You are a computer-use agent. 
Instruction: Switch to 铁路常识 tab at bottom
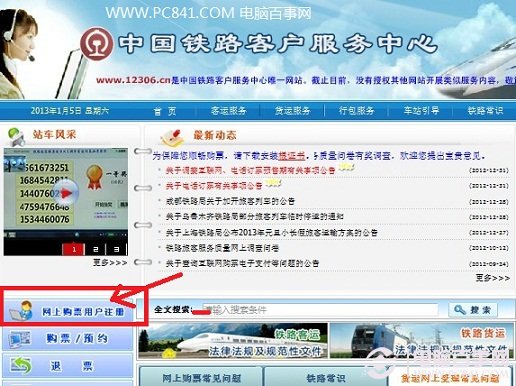coord(326,378)
